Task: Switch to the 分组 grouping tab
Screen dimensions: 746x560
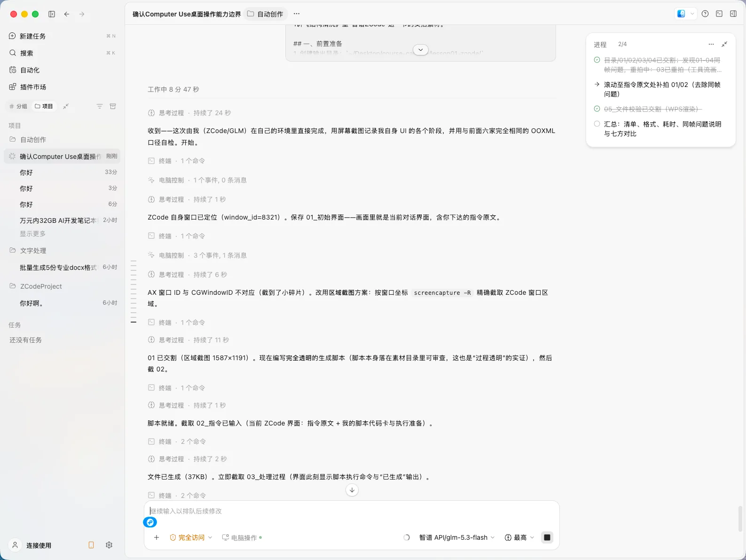Action: coord(18,106)
